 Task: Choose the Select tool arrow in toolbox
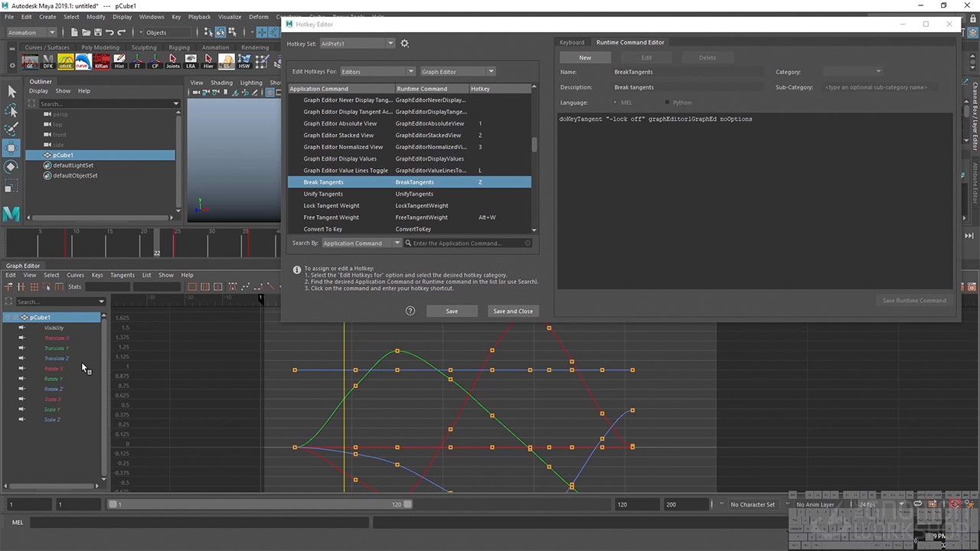pos(11,91)
